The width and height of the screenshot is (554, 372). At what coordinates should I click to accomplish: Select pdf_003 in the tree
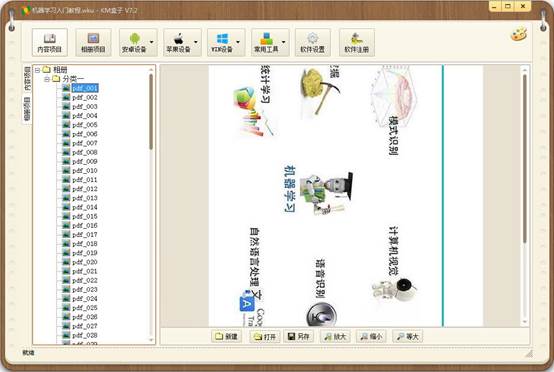click(85, 106)
